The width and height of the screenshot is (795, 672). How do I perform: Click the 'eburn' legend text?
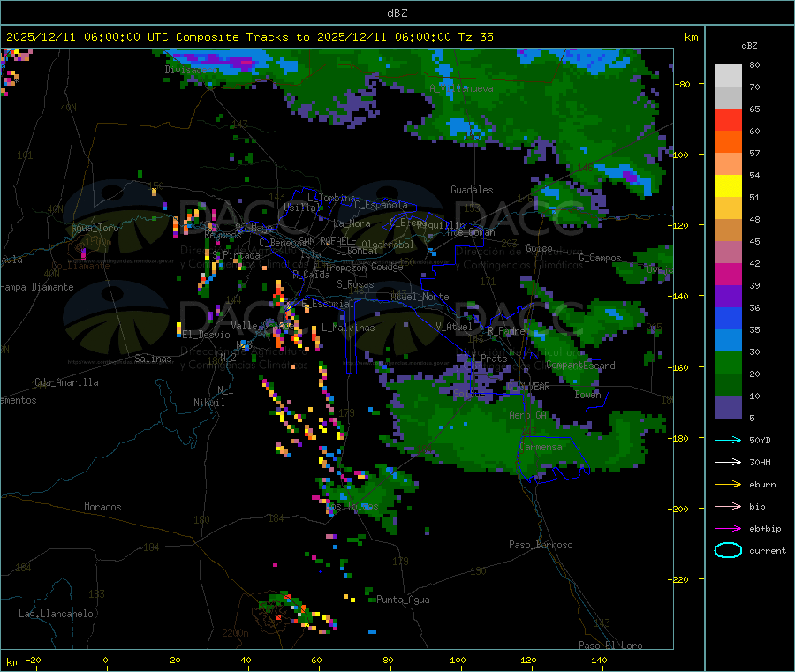click(x=762, y=485)
